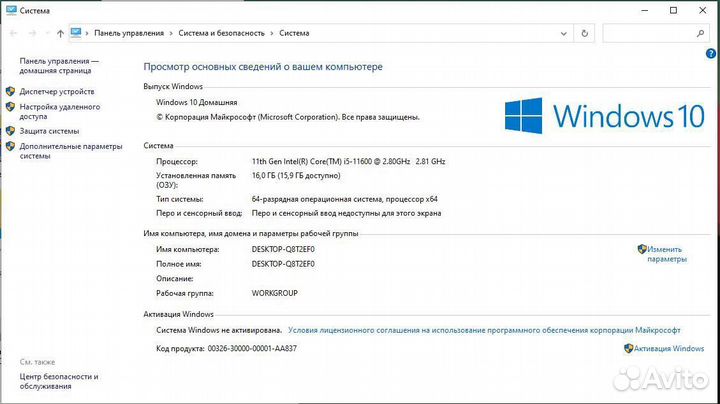Go back using the left arrow
720x404 pixels.
13,33
